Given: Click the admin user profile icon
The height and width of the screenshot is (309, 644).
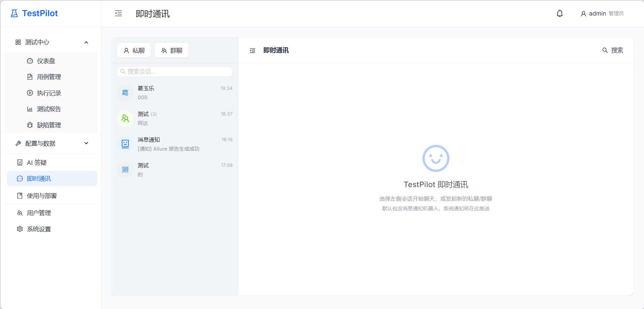Looking at the screenshot, I should point(583,14).
